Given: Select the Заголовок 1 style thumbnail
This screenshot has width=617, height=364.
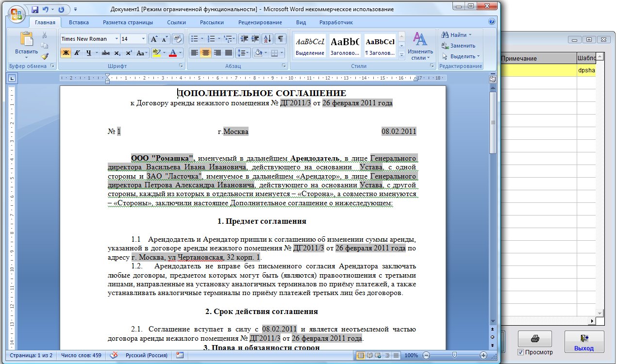Looking at the screenshot, I should click(344, 46).
